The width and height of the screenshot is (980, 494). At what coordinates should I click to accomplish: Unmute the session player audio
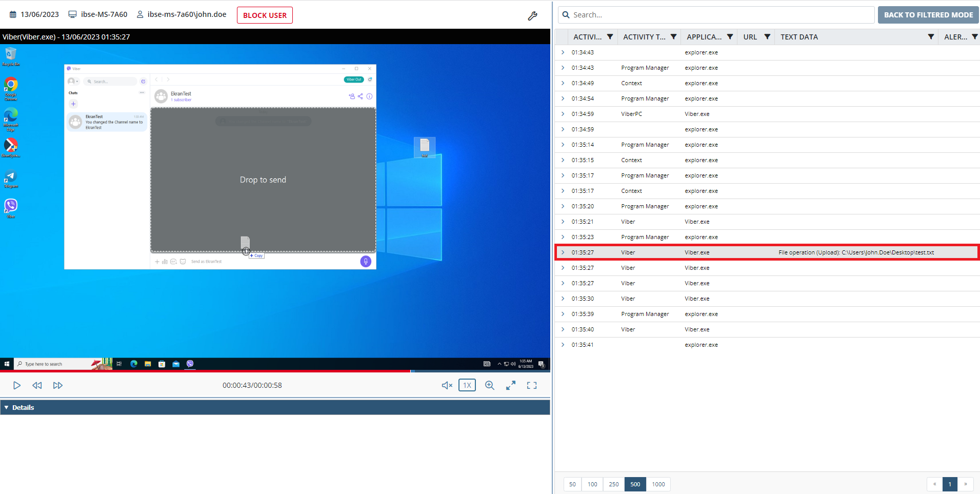tap(447, 385)
